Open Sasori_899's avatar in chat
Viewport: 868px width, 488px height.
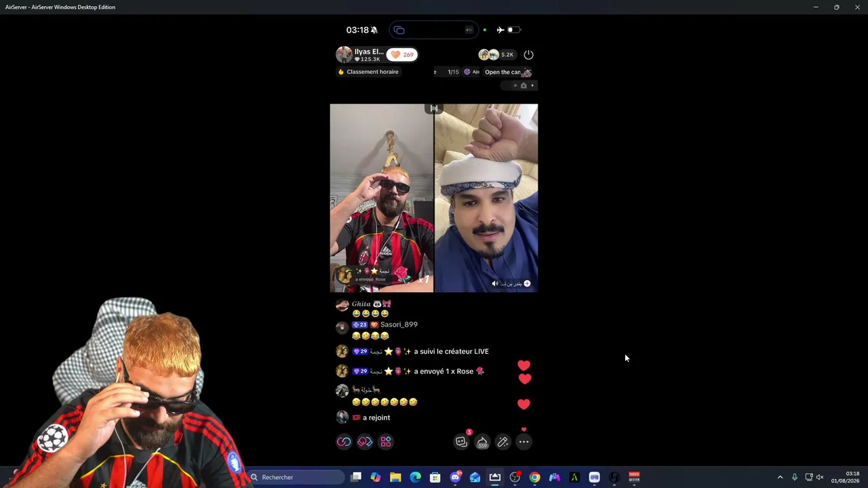coord(342,327)
